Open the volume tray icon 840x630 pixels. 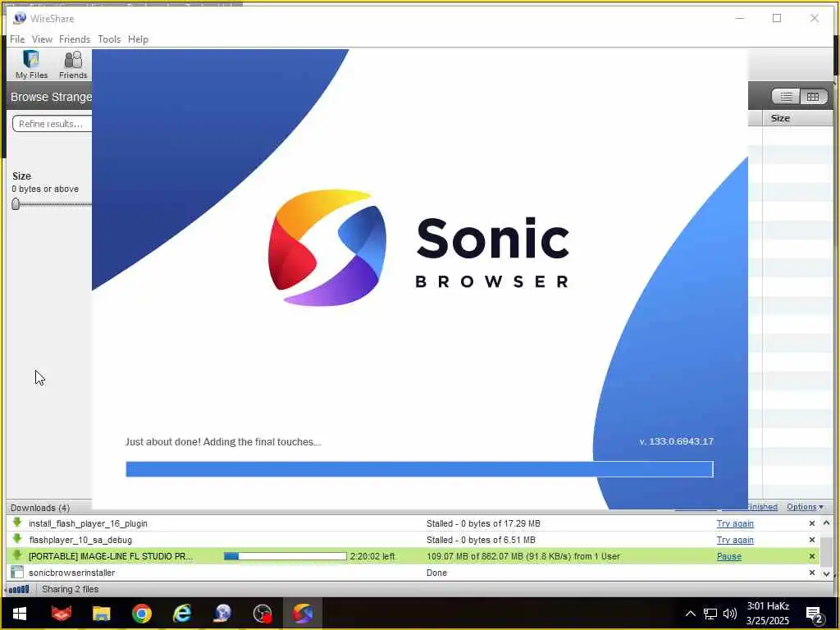click(729, 614)
